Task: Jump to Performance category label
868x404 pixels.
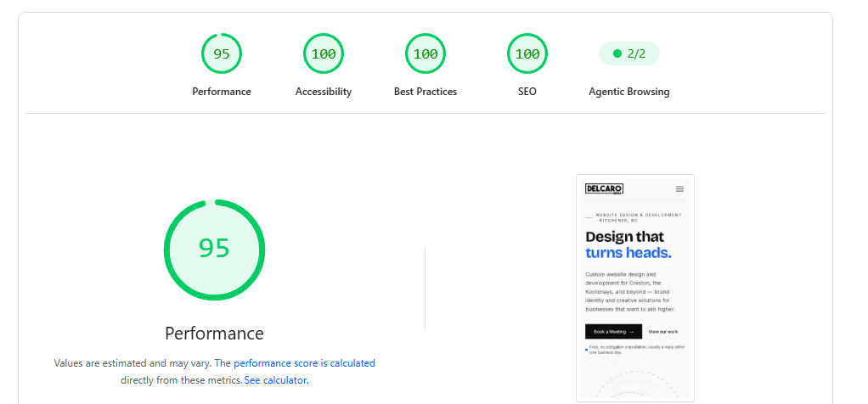Action: (x=222, y=92)
